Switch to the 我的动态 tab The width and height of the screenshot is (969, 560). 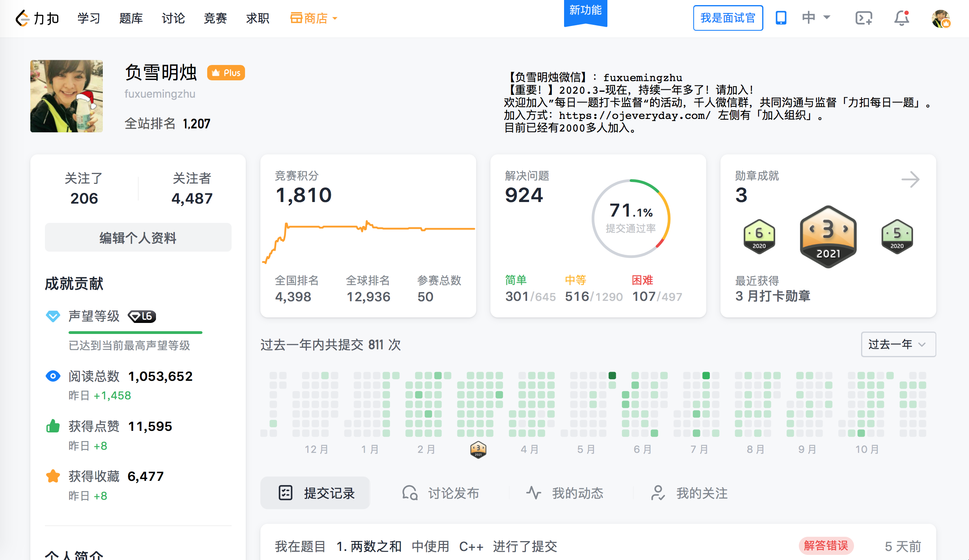tap(565, 493)
